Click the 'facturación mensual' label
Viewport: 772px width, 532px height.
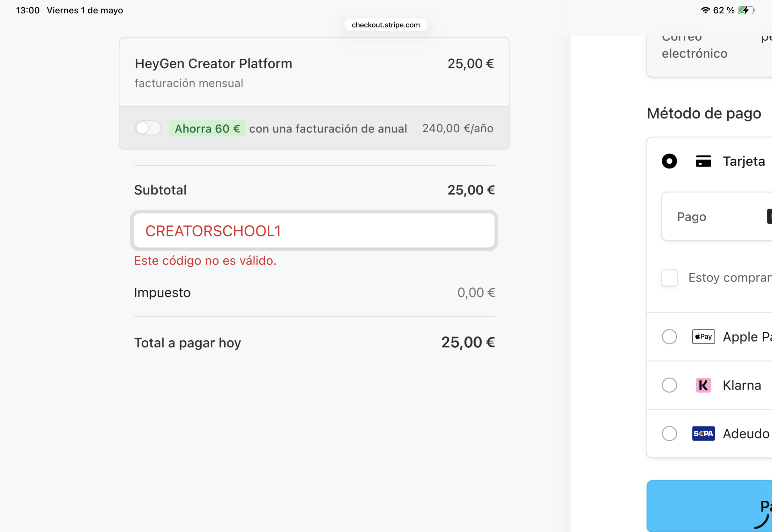click(x=189, y=83)
